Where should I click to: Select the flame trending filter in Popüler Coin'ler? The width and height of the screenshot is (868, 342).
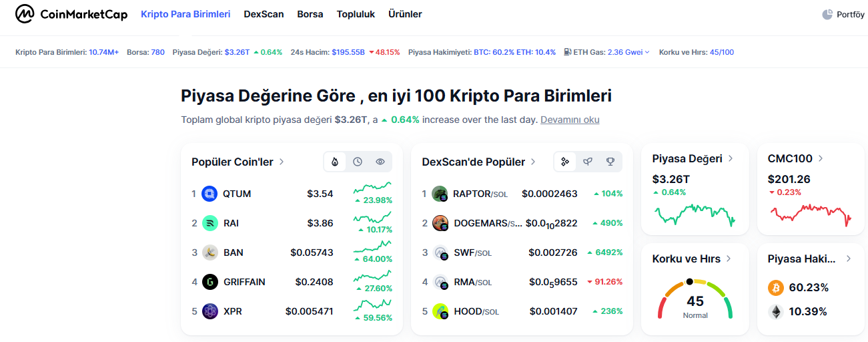point(335,162)
